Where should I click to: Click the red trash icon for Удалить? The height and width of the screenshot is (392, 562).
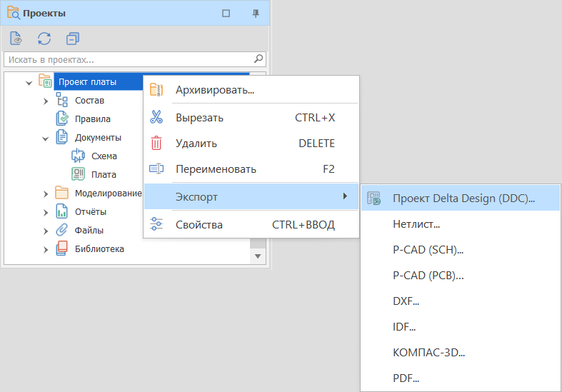point(156,143)
